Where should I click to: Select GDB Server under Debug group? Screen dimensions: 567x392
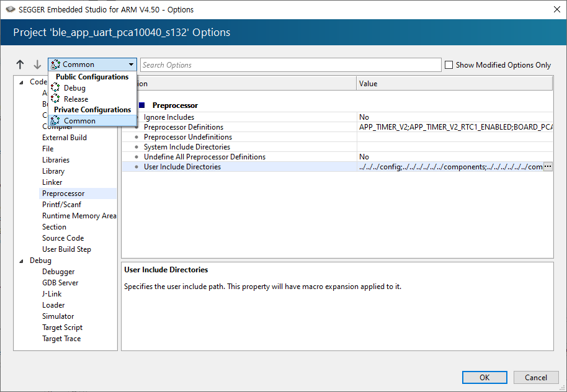pyautogui.click(x=60, y=283)
